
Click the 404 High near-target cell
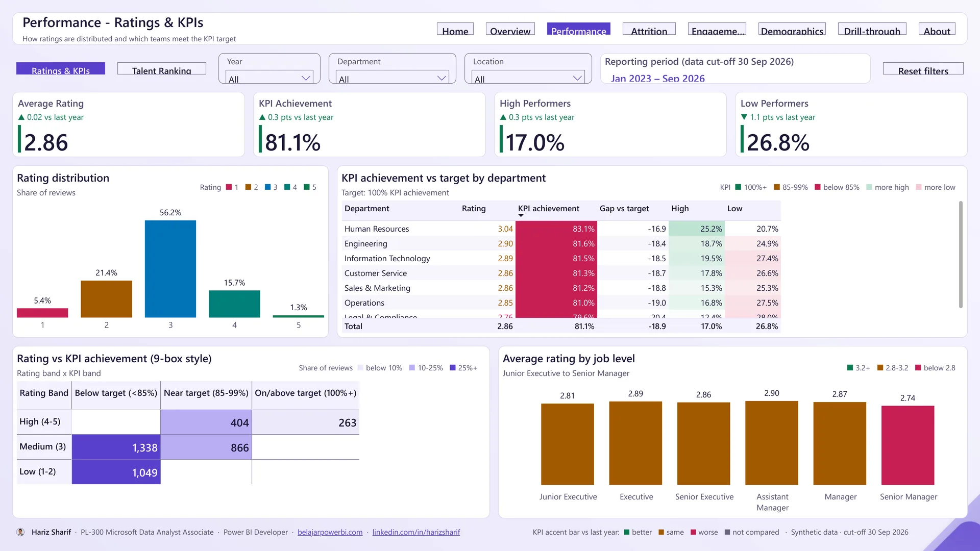point(206,422)
